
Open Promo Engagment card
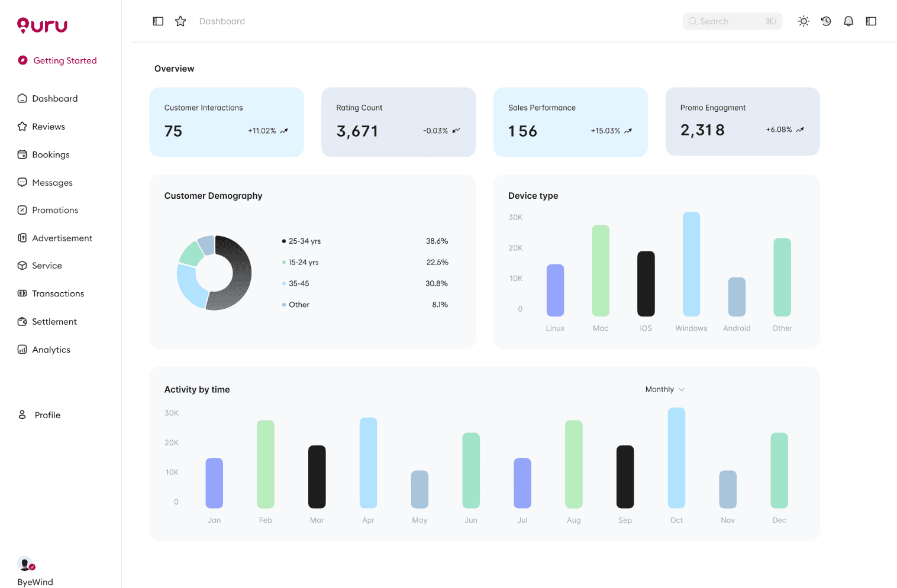point(743,121)
